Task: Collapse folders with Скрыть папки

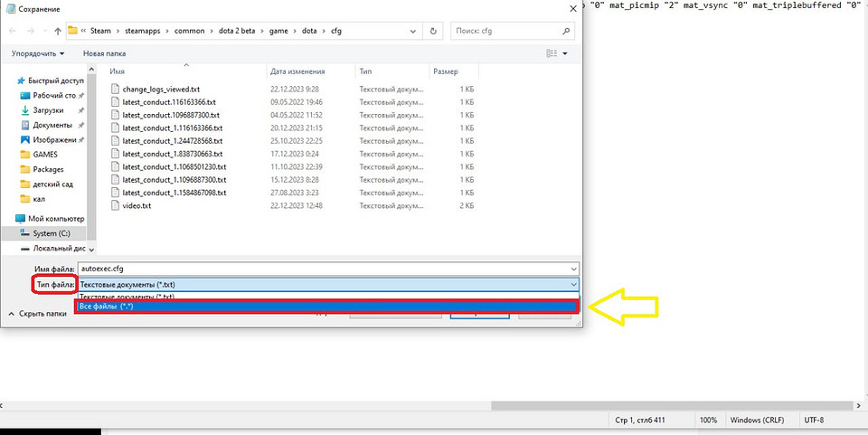Action: coord(42,314)
